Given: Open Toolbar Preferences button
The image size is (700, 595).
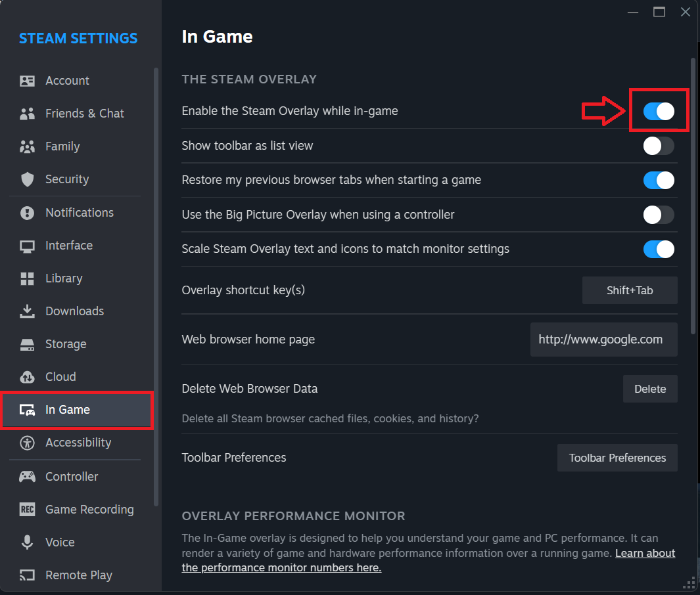Looking at the screenshot, I should click(x=617, y=458).
